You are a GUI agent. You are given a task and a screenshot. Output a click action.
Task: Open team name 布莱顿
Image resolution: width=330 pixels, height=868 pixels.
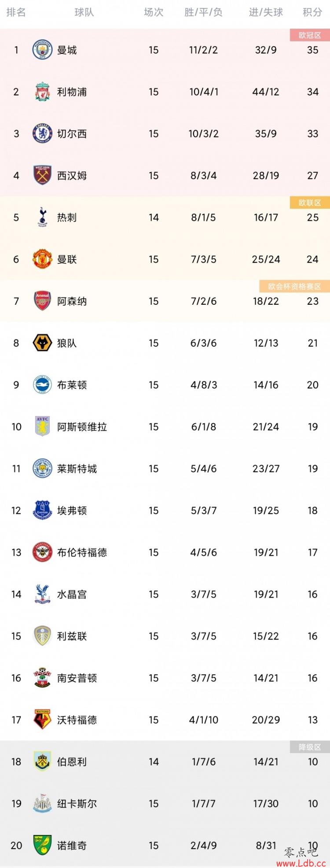72,385
